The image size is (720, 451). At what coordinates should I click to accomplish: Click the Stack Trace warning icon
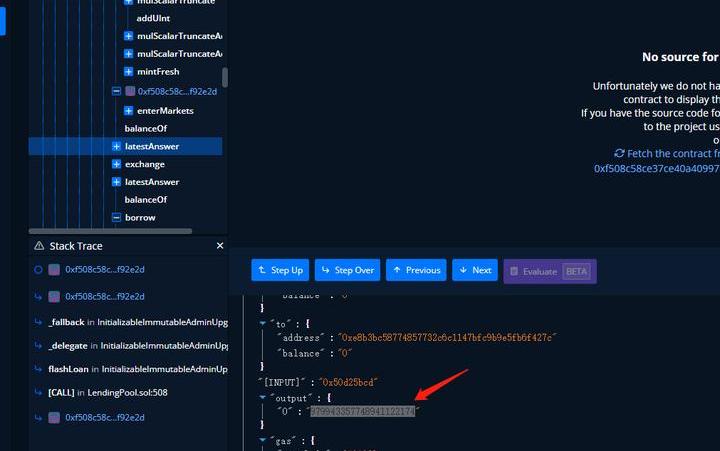39,246
